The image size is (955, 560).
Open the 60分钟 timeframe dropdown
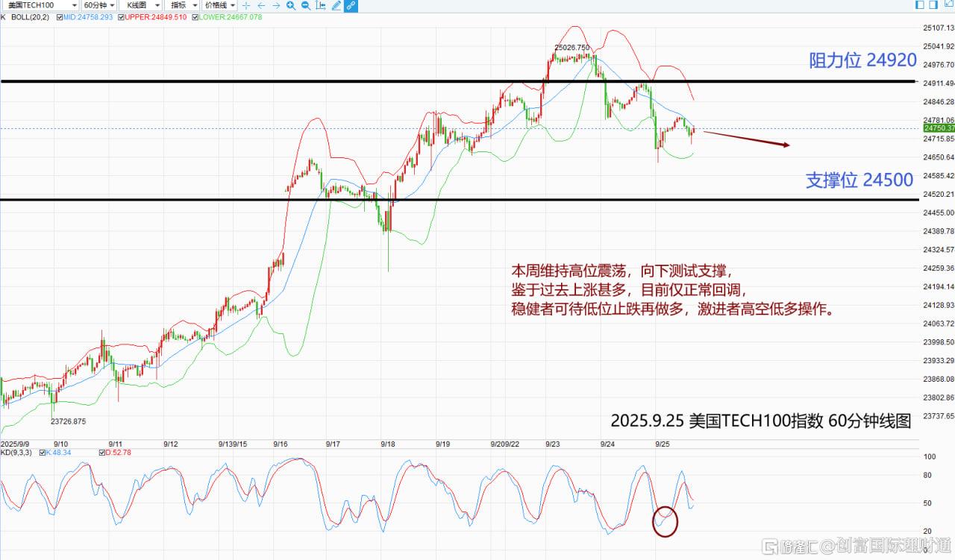(x=98, y=5)
